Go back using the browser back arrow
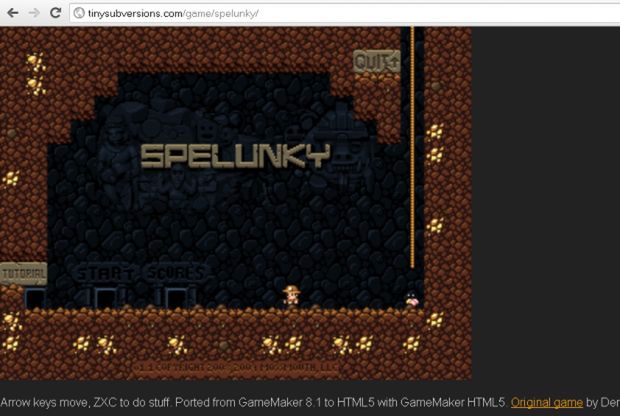 point(12,13)
